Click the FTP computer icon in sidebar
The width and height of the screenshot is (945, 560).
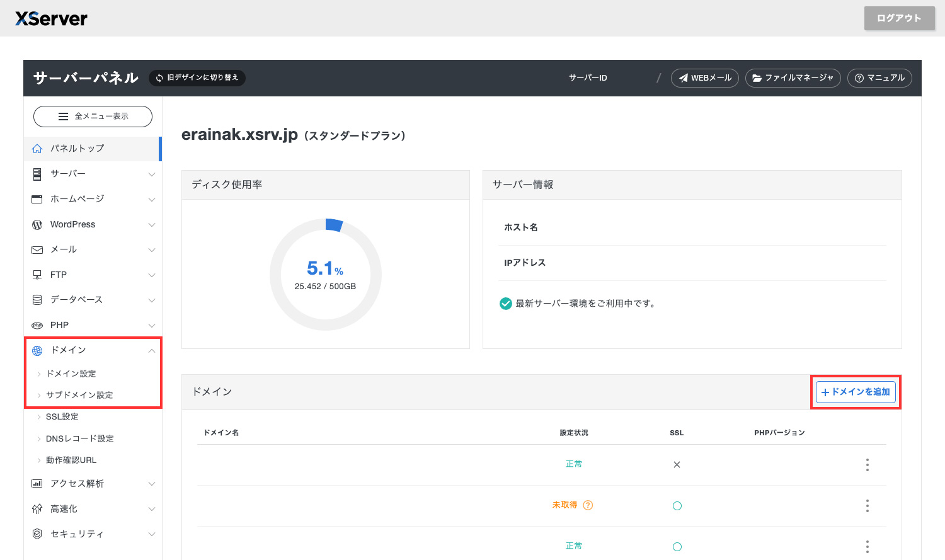point(37,275)
